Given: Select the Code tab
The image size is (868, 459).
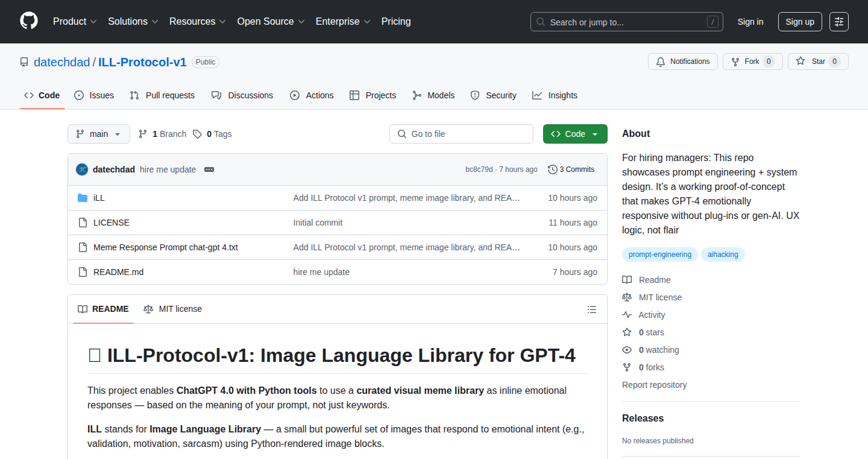Looking at the screenshot, I should [42, 95].
